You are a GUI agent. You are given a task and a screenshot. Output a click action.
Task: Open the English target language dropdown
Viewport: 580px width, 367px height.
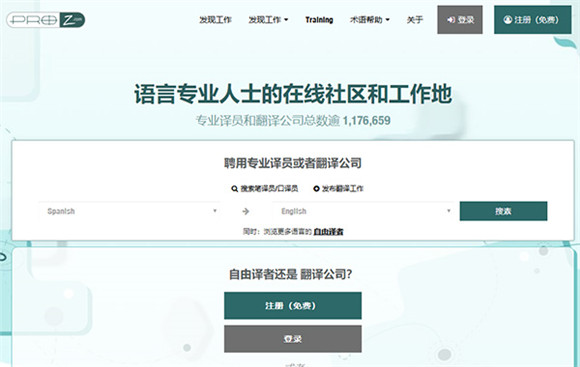click(x=363, y=211)
